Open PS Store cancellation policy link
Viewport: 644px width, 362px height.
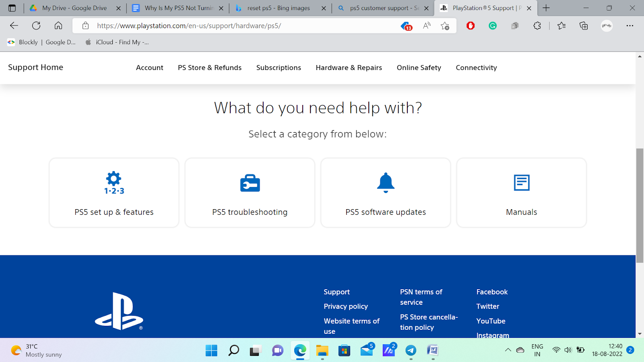(429, 322)
